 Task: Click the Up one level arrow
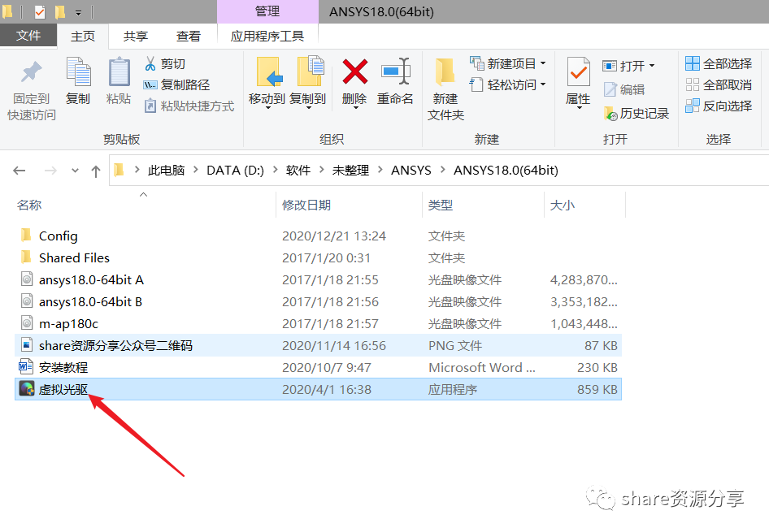pyautogui.click(x=96, y=171)
